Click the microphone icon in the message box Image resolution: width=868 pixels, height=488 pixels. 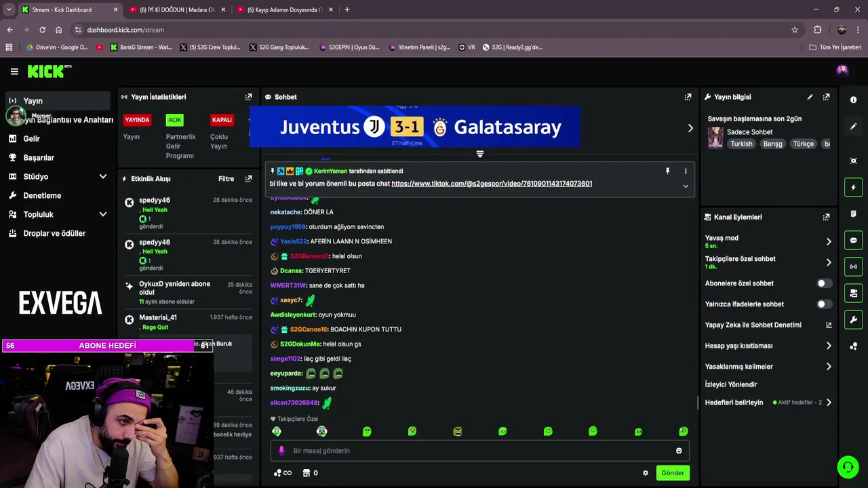coord(281,451)
